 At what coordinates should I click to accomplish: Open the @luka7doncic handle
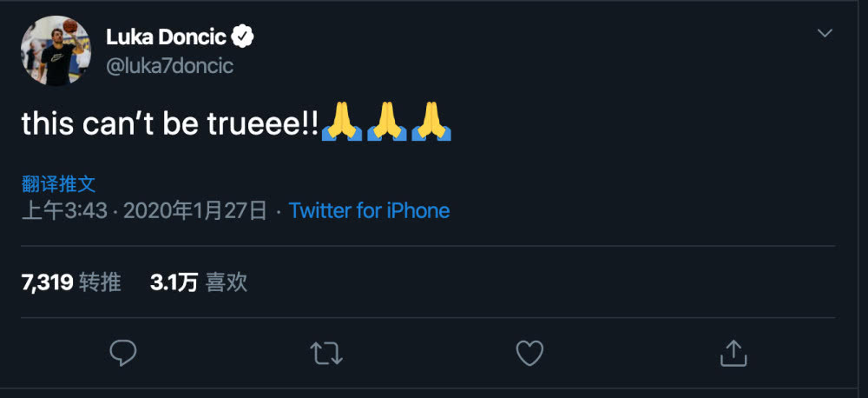click(169, 66)
